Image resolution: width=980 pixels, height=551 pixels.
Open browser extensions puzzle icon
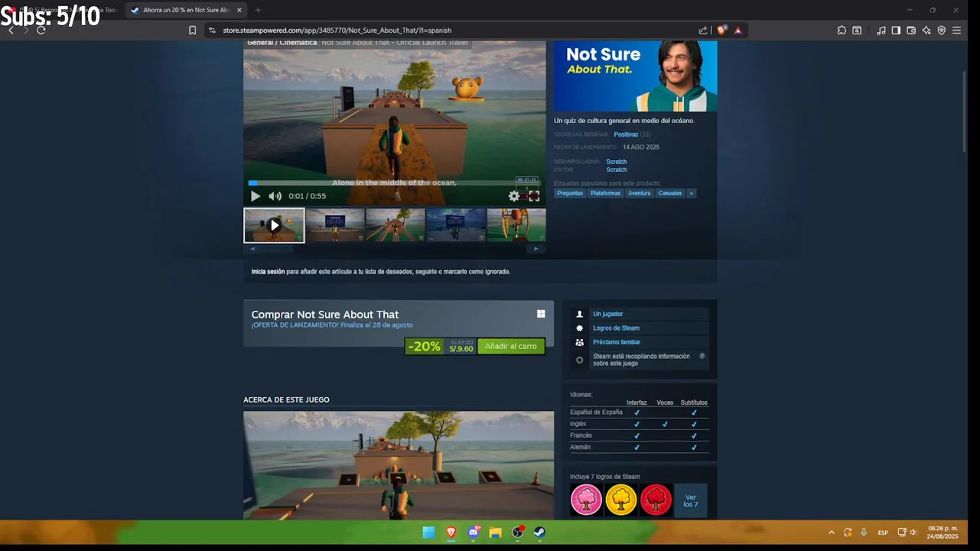pyautogui.click(x=842, y=31)
